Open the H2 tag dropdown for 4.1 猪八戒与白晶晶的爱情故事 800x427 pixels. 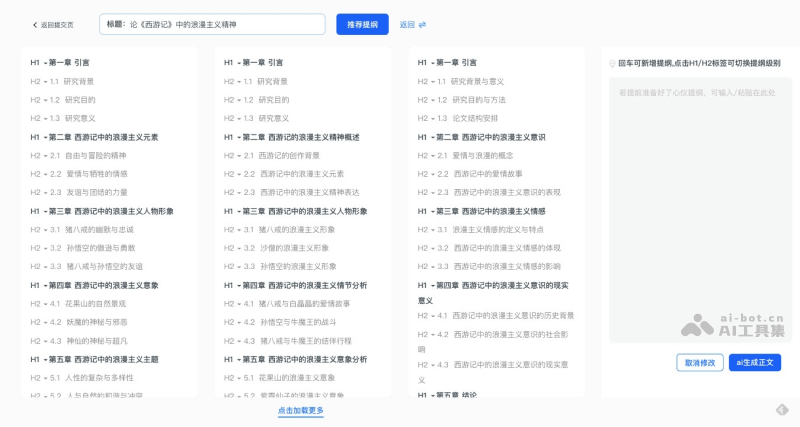(236, 303)
